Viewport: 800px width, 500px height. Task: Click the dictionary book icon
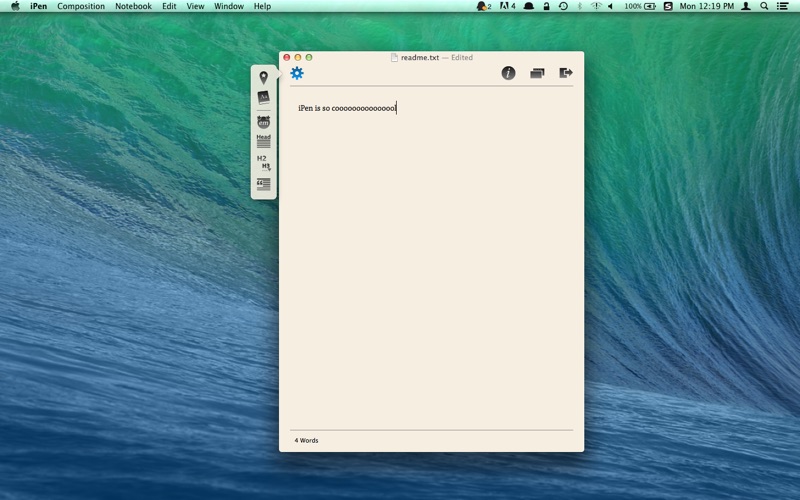click(263, 97)
